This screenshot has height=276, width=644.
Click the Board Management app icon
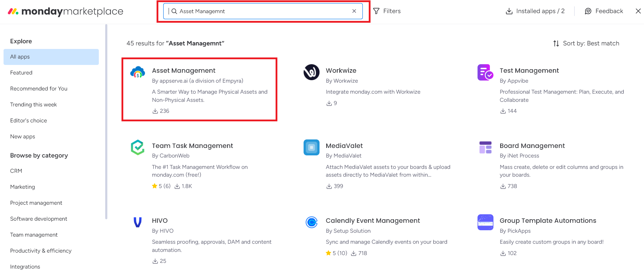[485, 147]
